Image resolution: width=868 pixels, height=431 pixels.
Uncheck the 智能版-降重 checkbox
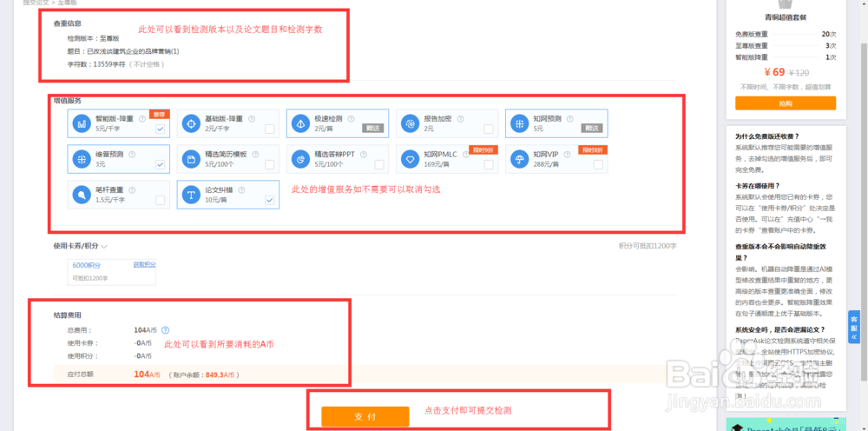[x=160, y=129]
